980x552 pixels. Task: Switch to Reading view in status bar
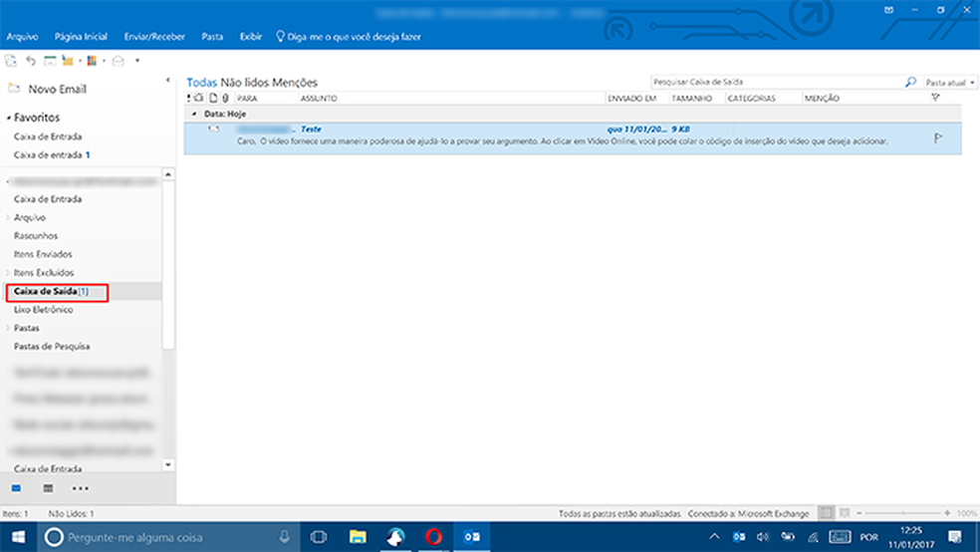tap(845, 513)
